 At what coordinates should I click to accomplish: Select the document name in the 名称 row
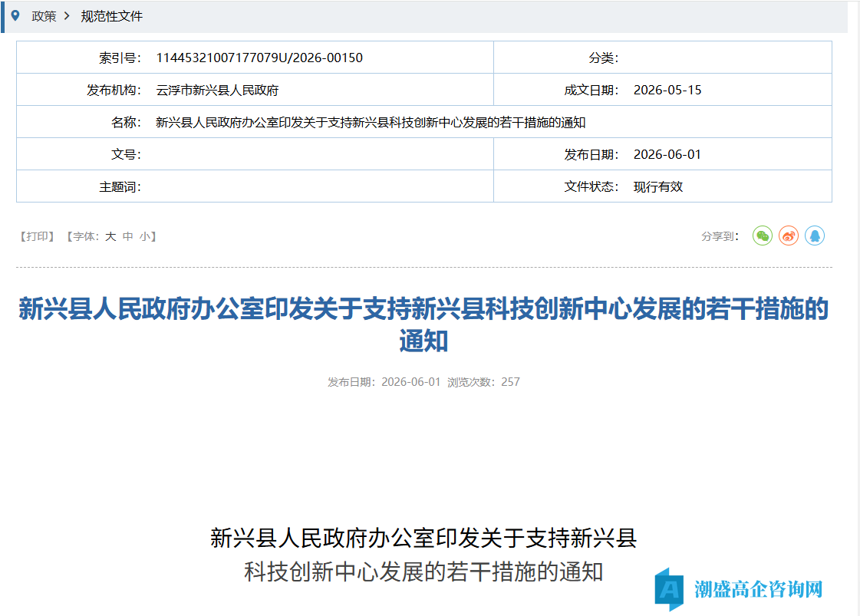(x=371, y=122)
